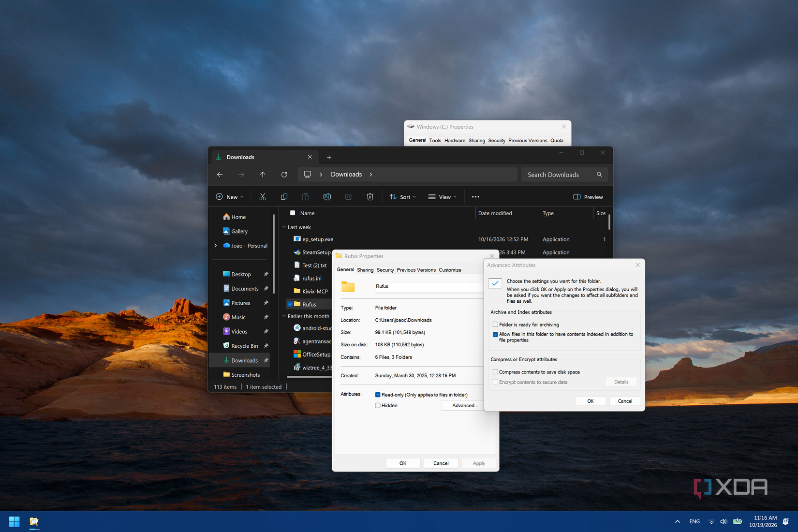Open Tools tab in Windows (C:) Properties
This screenshot has height=532, width=798.
pyautogui.click(x=435, y=141)
